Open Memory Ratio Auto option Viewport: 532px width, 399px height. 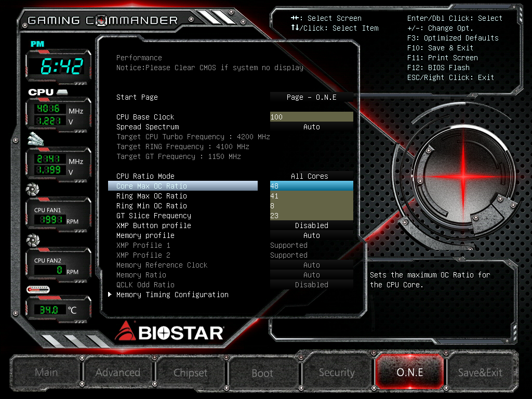point(312,274)
